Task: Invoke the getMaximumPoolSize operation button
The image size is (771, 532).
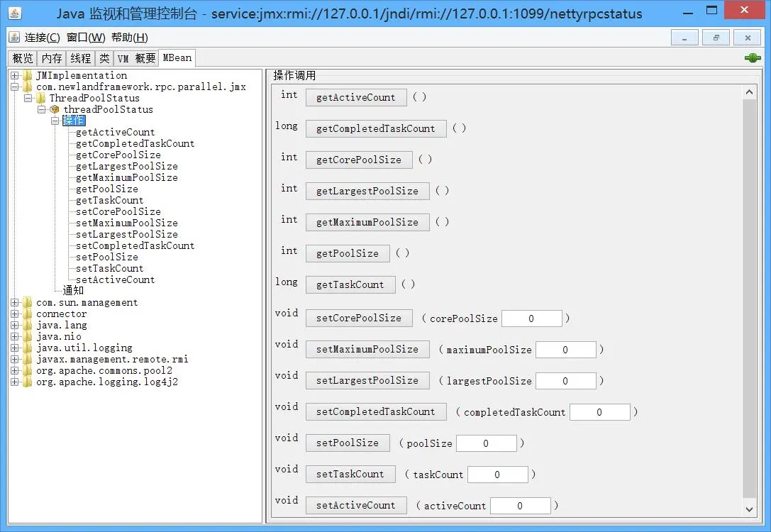Action: coord(367,222)
